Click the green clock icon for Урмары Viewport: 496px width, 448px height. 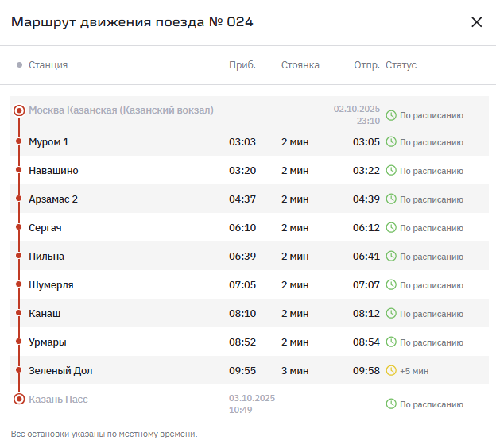point(391,342)
